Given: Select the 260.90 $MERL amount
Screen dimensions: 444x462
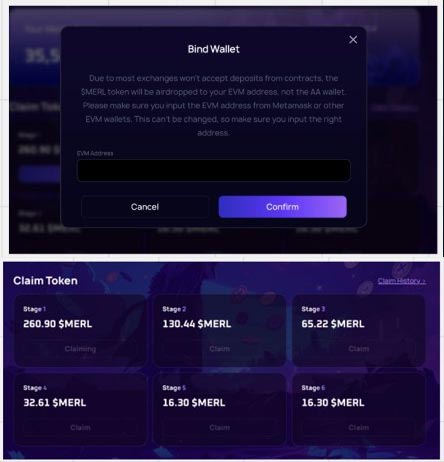Looking at the screenshot, I should pyautogui.click(x=58, y=324).
